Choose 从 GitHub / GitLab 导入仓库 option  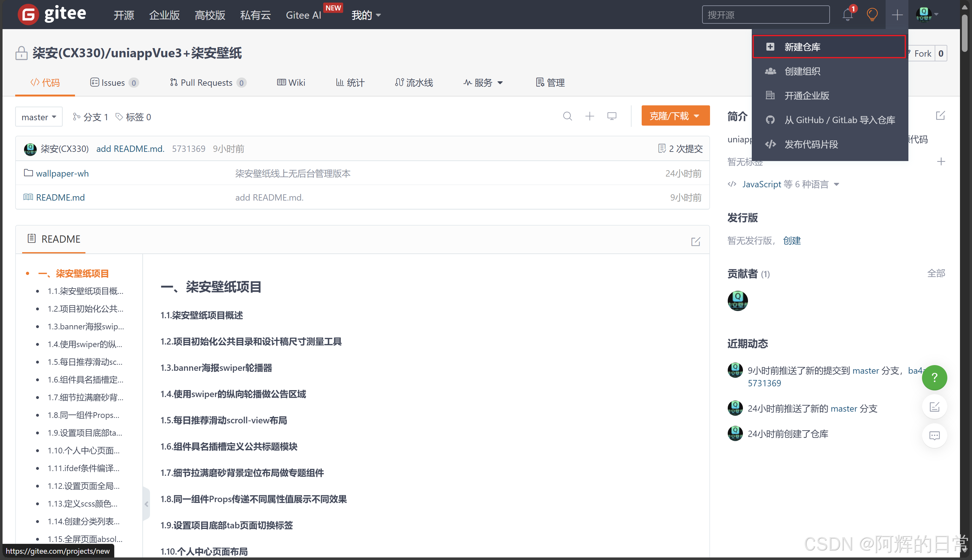coord(839,120)
